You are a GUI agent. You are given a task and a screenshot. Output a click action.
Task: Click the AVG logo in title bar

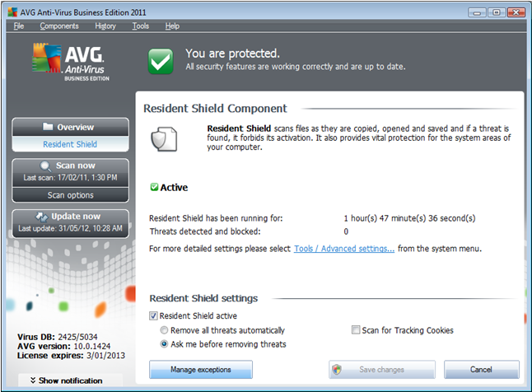point(12,12)
